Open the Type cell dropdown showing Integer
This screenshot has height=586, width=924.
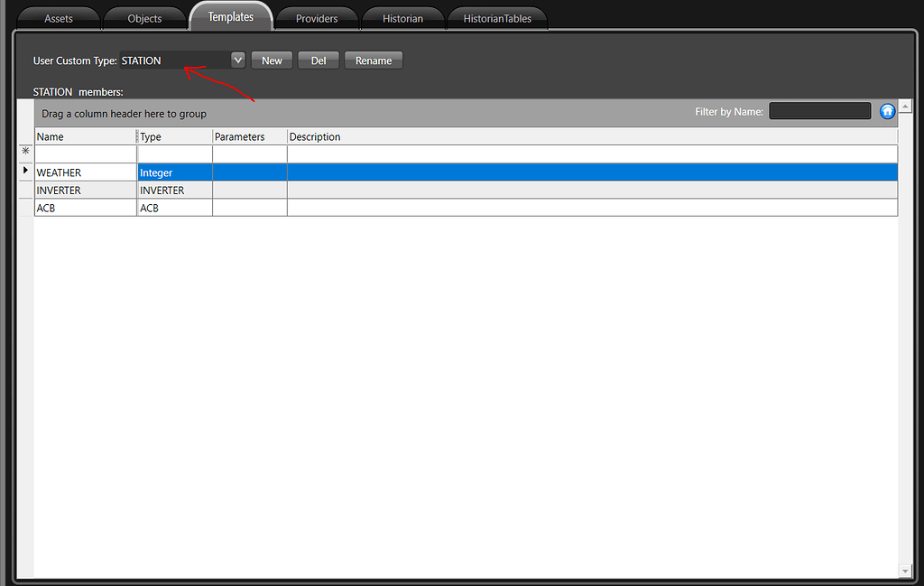pos(173,172)
